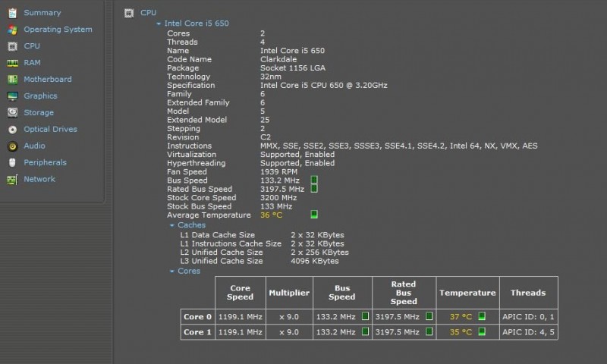Click the Operating System Windows icon
Screen dimensions: 607x364
12,30
